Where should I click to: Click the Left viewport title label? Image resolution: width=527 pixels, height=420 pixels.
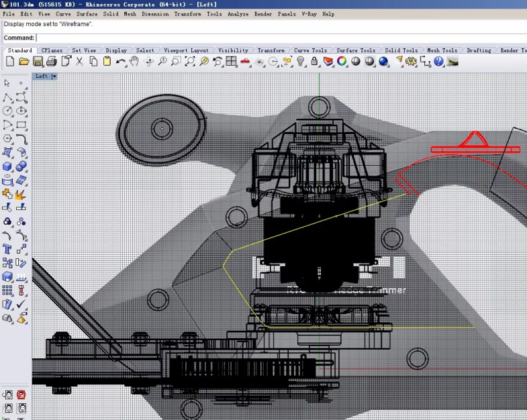(42, 76)
